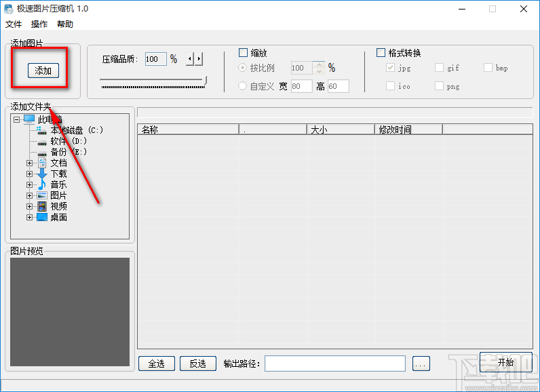540x392 pixels.
Task: Select the 自定义 radio button
Action: 242,85
